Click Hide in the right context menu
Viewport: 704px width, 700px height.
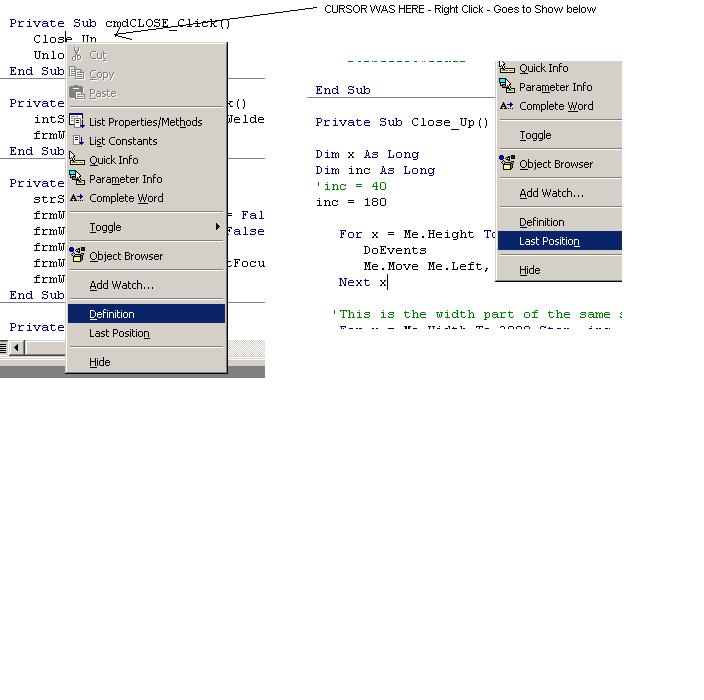click(560, 270)
